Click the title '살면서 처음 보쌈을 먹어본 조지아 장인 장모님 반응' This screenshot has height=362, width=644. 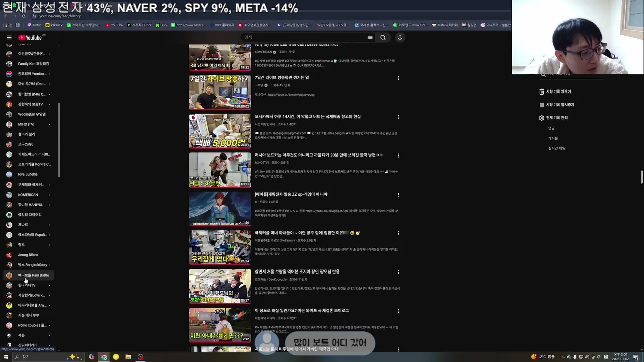pos(297,271)
